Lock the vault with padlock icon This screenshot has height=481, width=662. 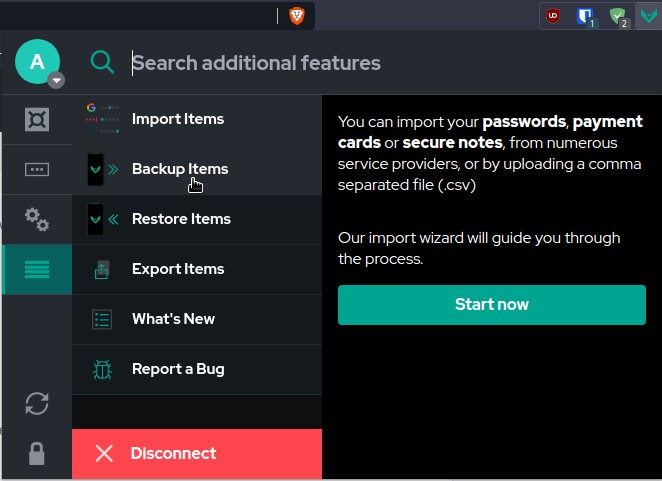tap(37, 453)
